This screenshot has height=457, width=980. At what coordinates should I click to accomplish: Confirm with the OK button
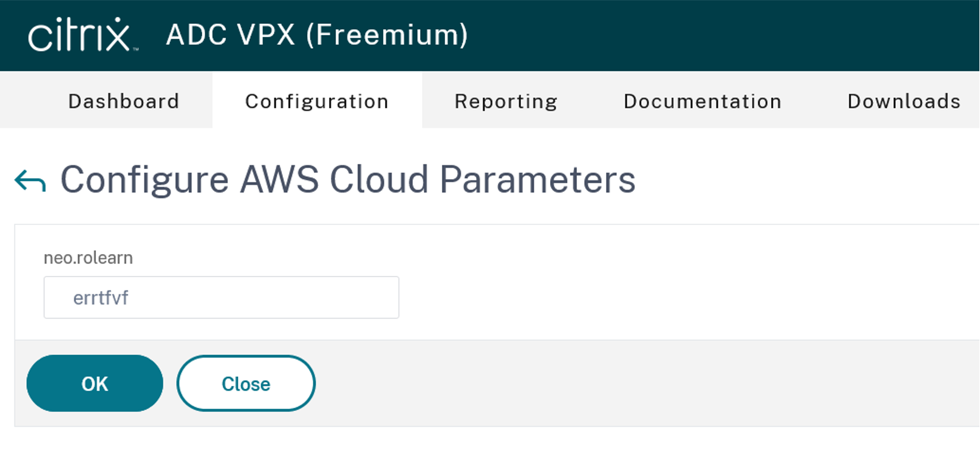[95, 383]
